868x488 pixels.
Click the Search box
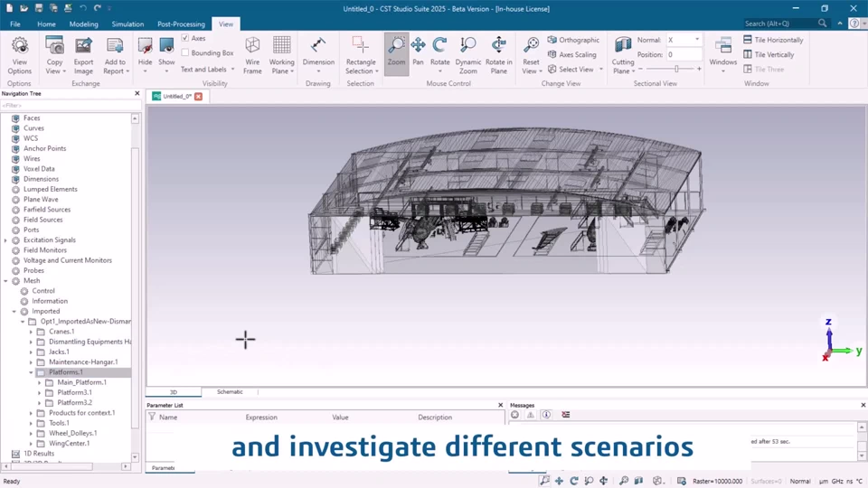click(785, 23)
